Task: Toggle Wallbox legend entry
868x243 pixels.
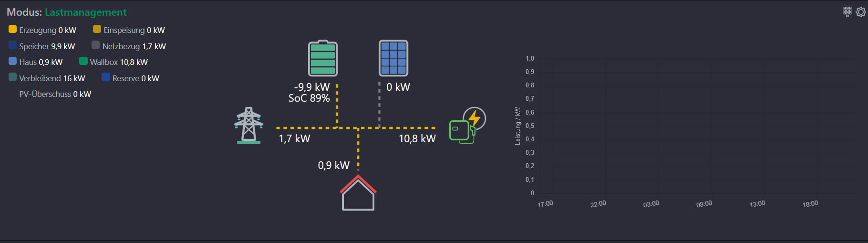Action: click(x=114, y=62)
